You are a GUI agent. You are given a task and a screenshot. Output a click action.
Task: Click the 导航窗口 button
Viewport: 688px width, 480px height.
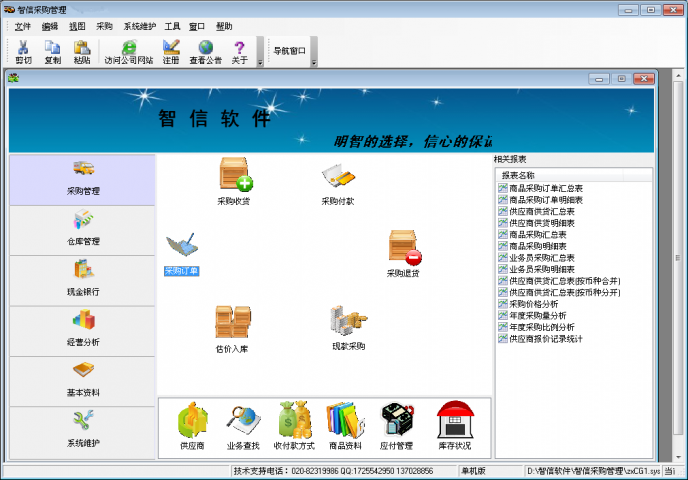click(x=290, y=50)
